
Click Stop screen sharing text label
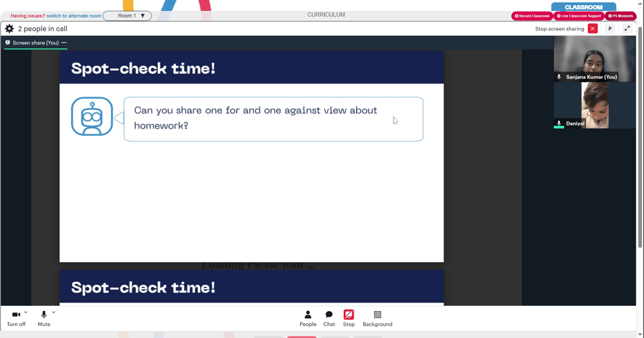pyautogui.click(x=560, y=29)
